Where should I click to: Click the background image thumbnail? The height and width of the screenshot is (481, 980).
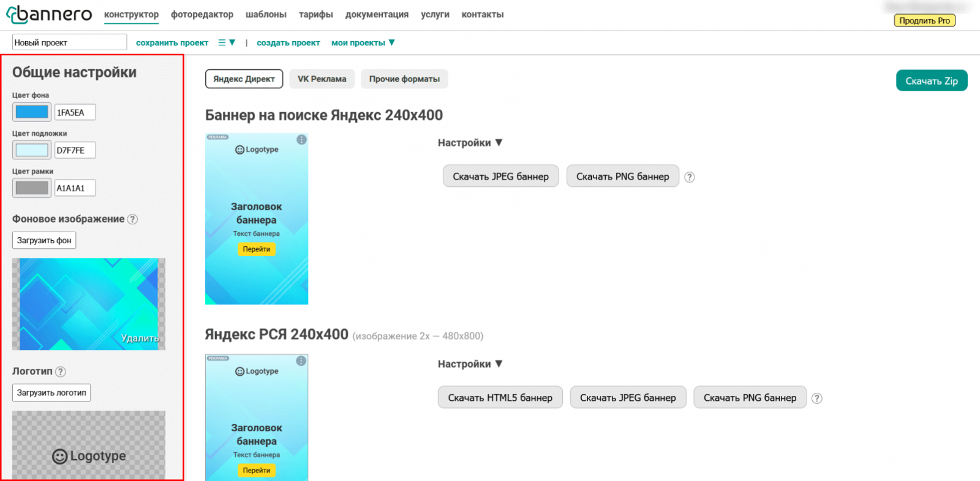pyautogui.click(x=89, y=304)
